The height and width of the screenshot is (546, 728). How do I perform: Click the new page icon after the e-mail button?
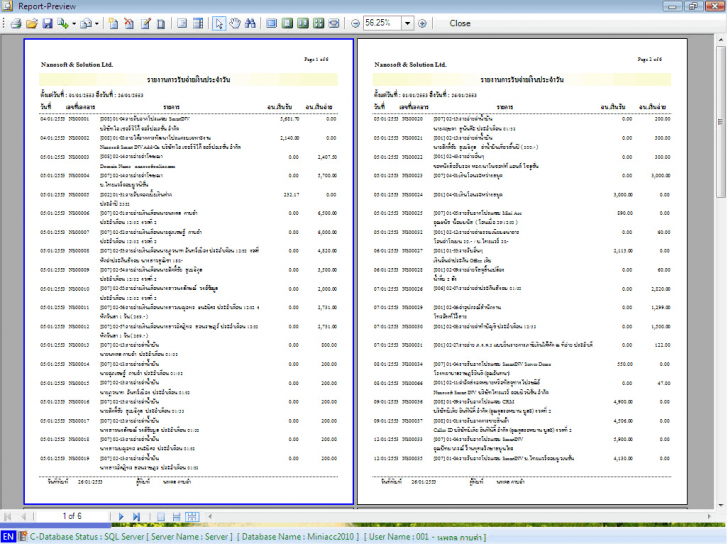click(x=113, y=23)
